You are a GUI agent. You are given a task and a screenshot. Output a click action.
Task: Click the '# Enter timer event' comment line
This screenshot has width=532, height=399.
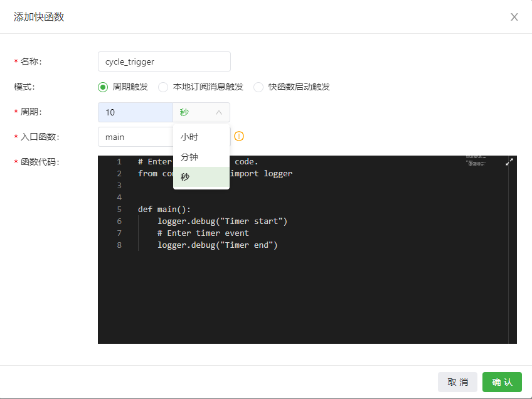[x=203, y=233]
